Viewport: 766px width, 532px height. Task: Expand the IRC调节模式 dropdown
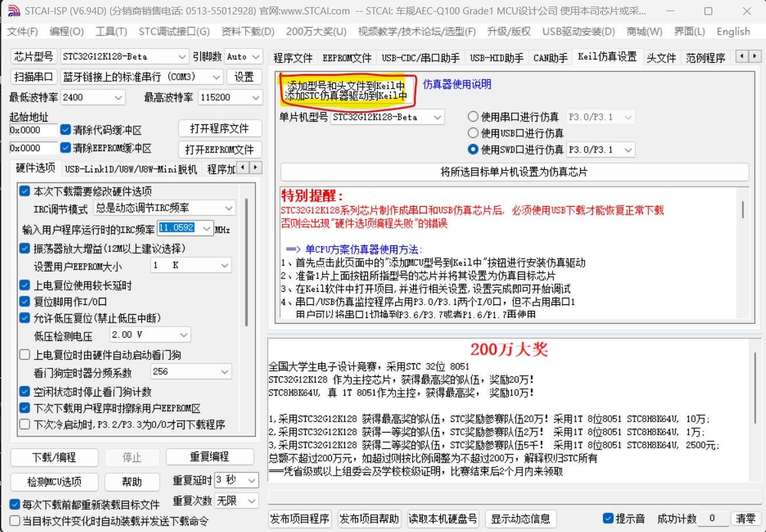tap(228, 208)
